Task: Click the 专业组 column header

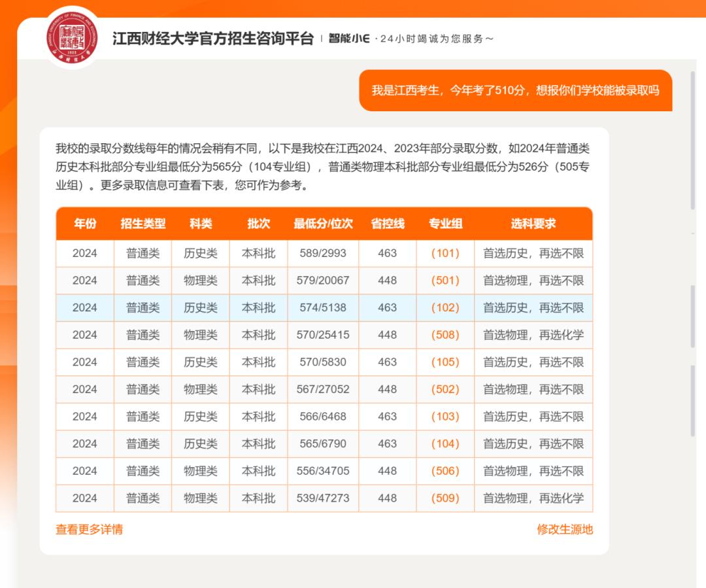Action: click(445, 224)
